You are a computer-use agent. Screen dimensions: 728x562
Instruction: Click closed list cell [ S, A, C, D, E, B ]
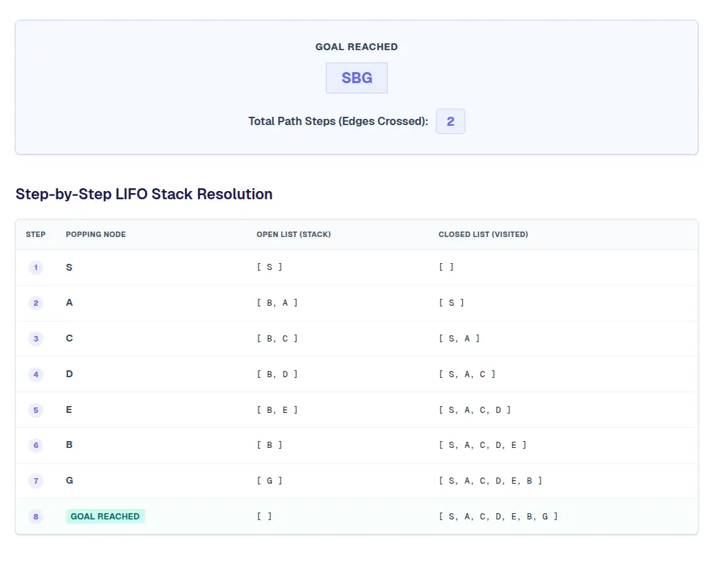click(x=490, y=481)
